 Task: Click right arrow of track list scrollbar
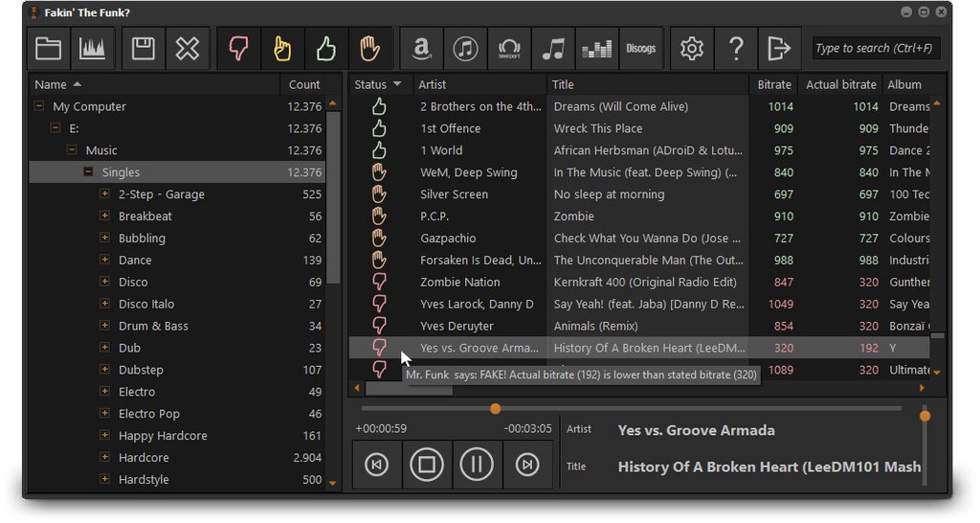point(922,389)
